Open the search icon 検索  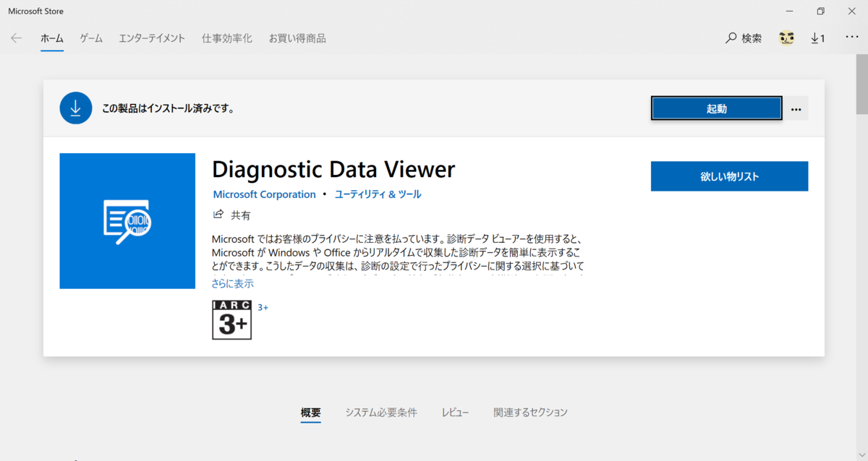pos(744,38)
